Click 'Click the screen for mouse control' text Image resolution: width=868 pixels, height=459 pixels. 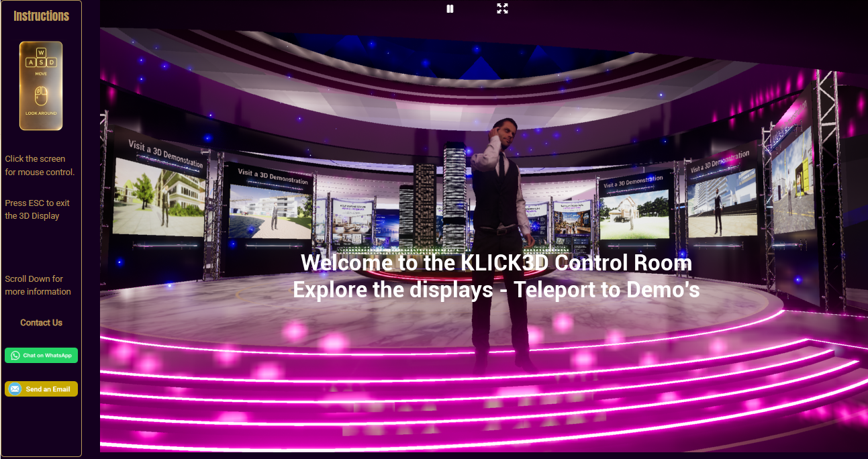tap(40, 166)
